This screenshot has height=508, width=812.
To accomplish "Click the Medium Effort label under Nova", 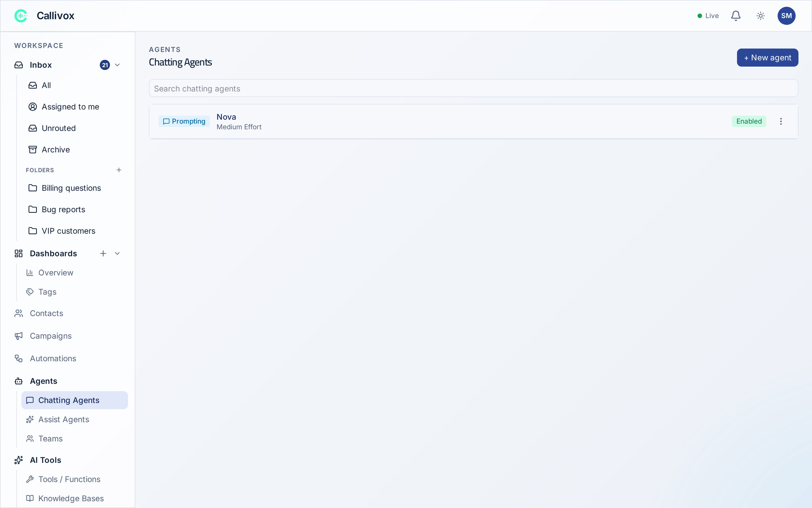I will coord(239,127).
